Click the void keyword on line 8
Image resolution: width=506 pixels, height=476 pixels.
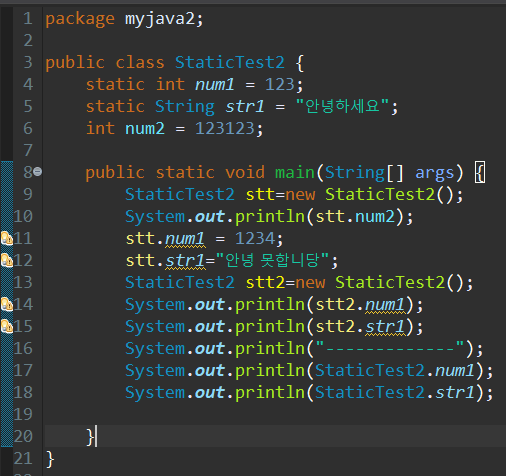245,173
